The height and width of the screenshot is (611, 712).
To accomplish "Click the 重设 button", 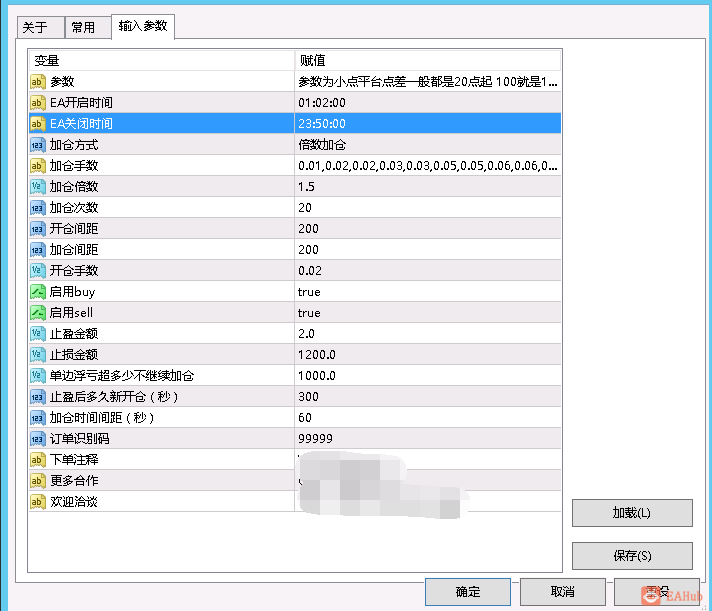I will [657, 592].
